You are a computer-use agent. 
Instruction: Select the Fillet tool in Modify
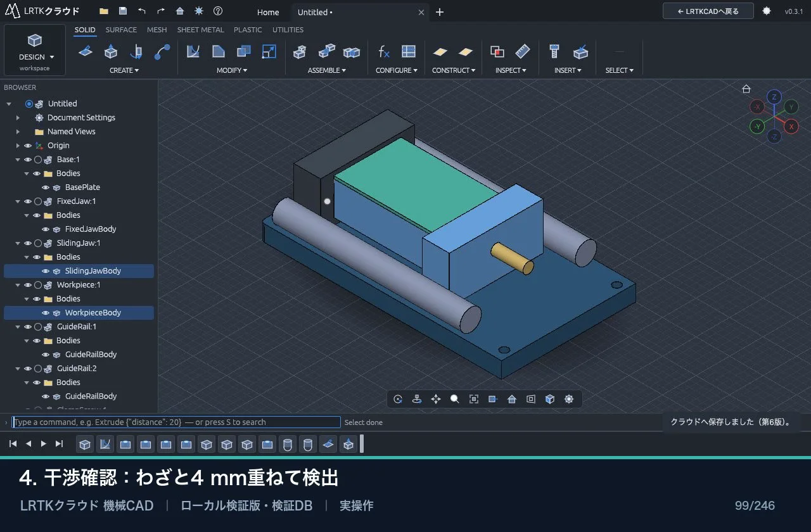click(193, 52)
